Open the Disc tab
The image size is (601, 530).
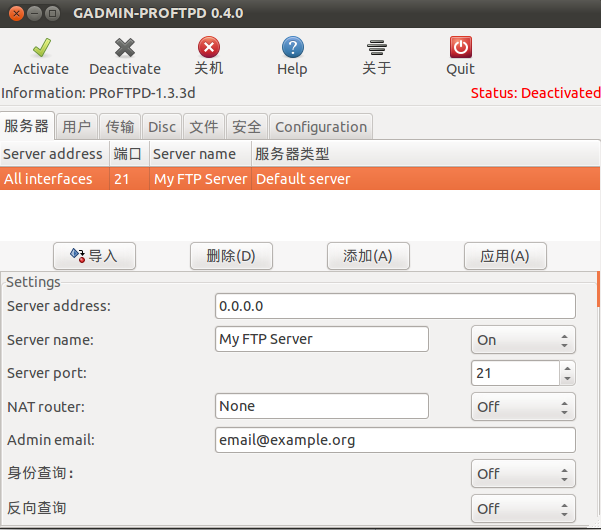click(162, 127)
